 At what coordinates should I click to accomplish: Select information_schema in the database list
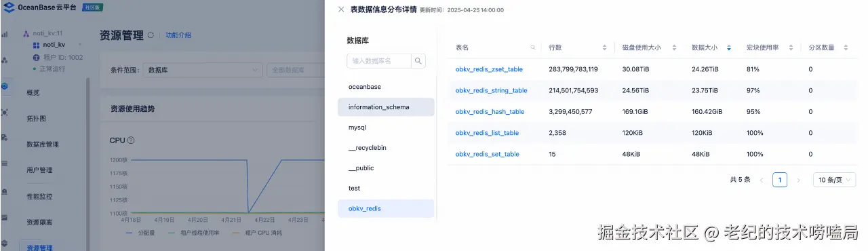click(x=386, y=107)
